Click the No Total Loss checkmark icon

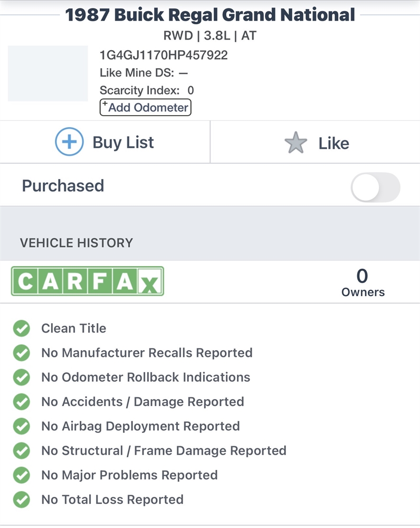click(22, 499)
